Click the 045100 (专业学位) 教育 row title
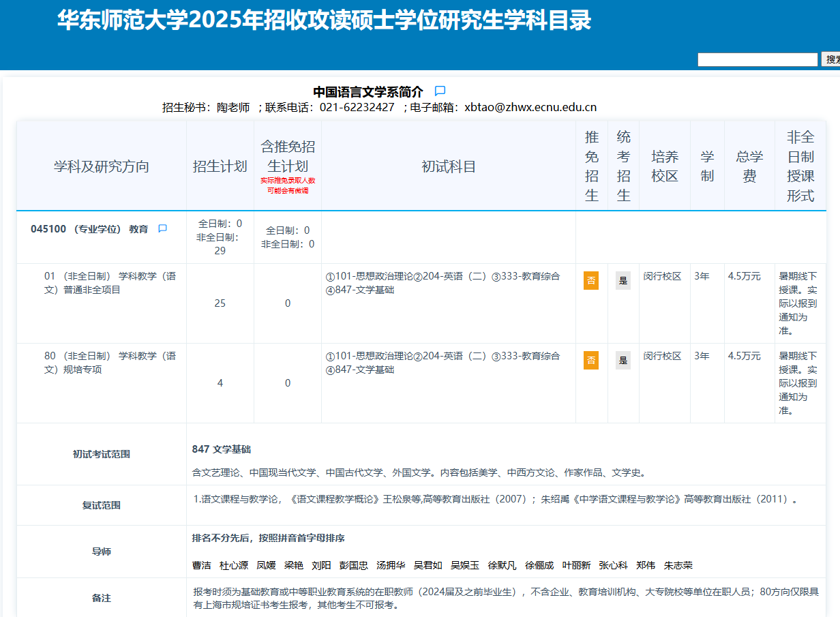Screen dimensions: 840x617 89,229
